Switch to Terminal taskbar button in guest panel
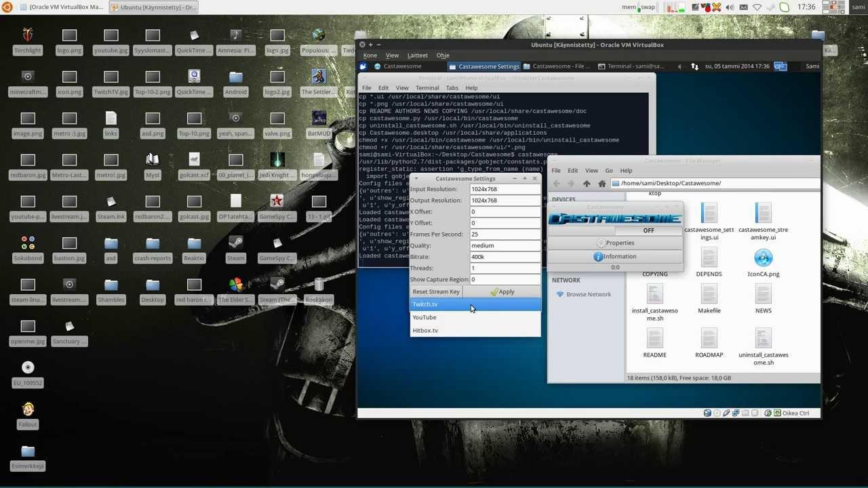The width and height of the screenshot is (868, 488). point(631,66)
